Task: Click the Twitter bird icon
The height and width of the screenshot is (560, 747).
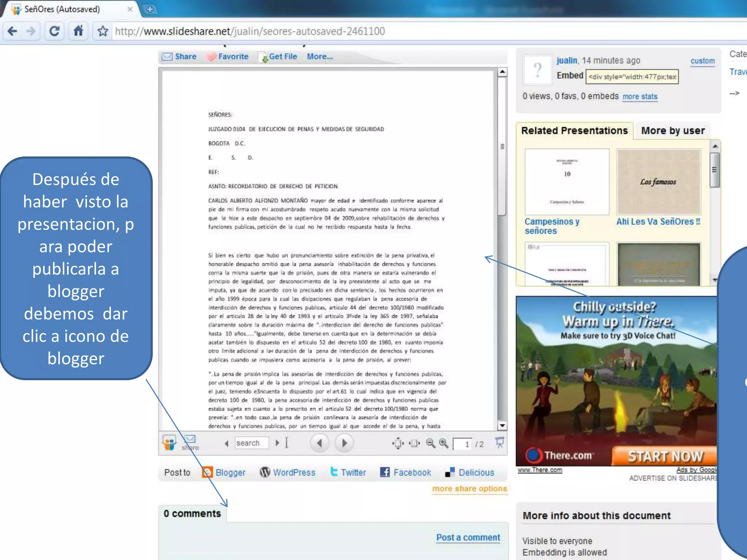Action: pos(334,472)
